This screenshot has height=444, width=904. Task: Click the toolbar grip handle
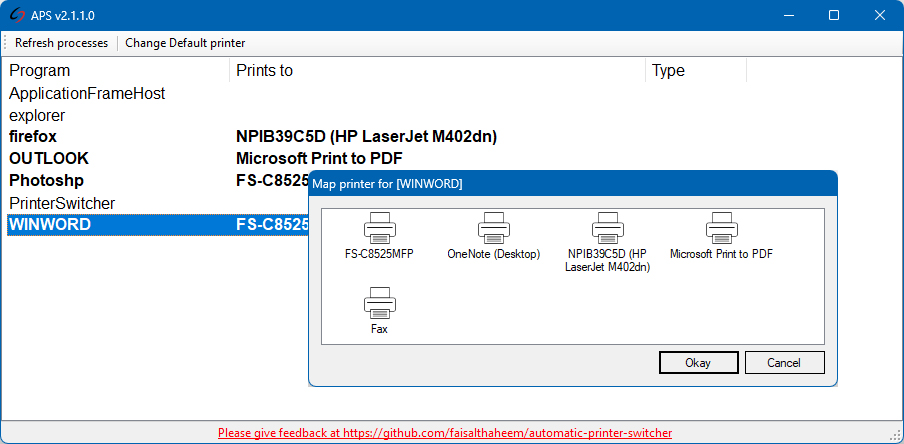(5, 43)
